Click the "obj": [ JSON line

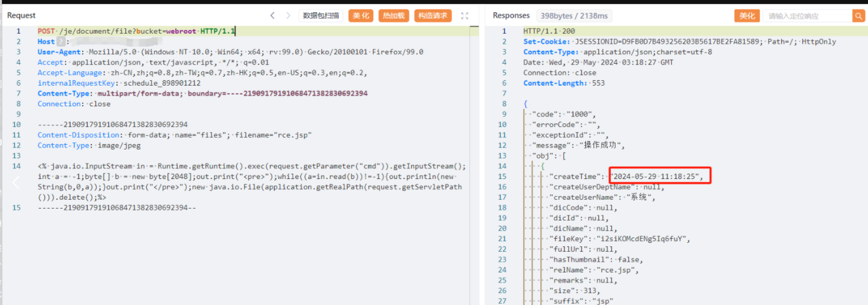[550, 155]
